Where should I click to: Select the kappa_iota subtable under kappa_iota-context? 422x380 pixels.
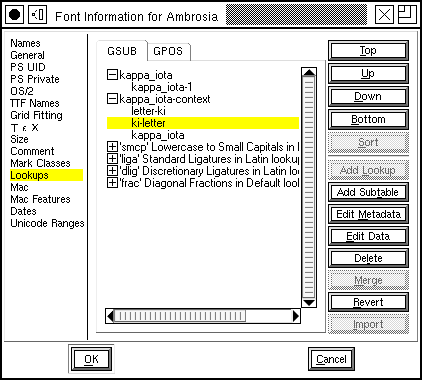point(158,135)
